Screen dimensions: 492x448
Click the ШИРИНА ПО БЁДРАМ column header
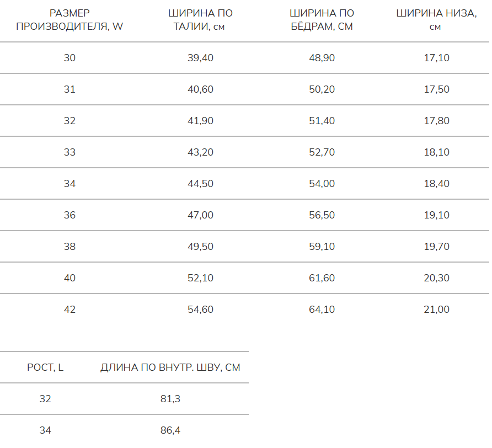pyautogui.click(x=322, y=20)
